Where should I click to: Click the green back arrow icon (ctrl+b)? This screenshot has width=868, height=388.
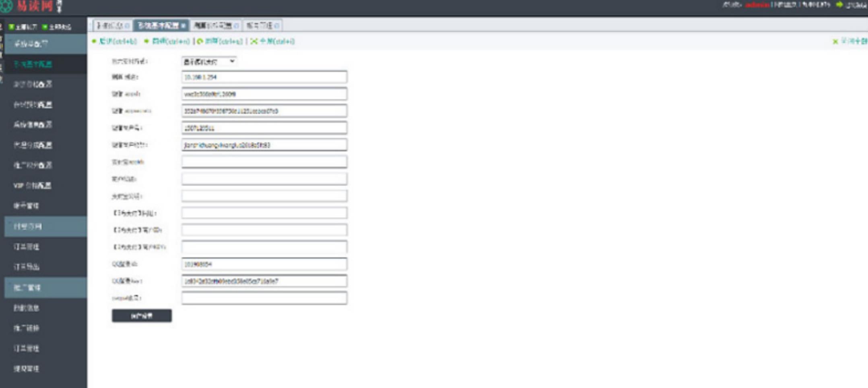point(94,41)
